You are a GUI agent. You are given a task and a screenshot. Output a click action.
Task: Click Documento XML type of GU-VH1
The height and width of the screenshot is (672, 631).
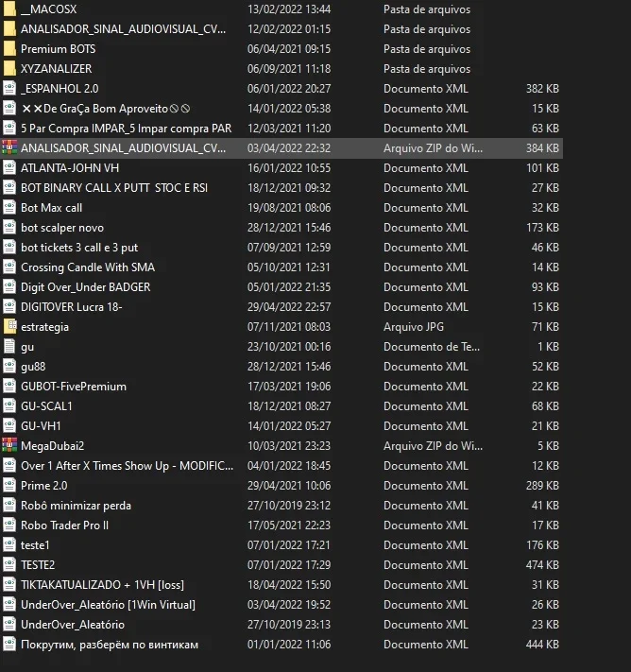pos(425,426)
